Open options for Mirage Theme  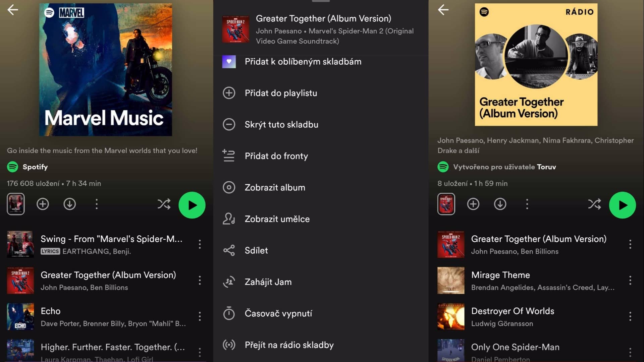click(x=630, y=280)
